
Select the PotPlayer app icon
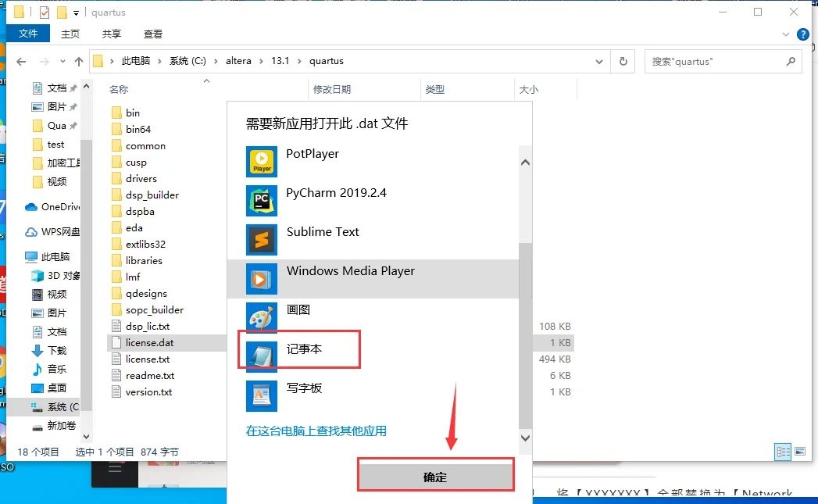coord(262,162)
